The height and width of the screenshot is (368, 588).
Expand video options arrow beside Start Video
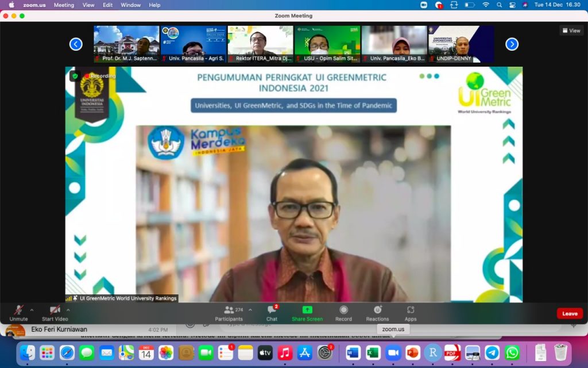click(68, 310)
